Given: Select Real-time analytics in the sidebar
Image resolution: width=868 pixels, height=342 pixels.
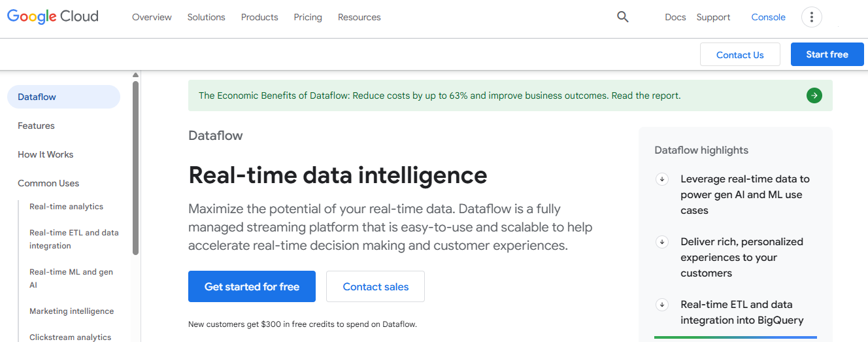Looking at the screenshot, I should click(x=66, y=207).
